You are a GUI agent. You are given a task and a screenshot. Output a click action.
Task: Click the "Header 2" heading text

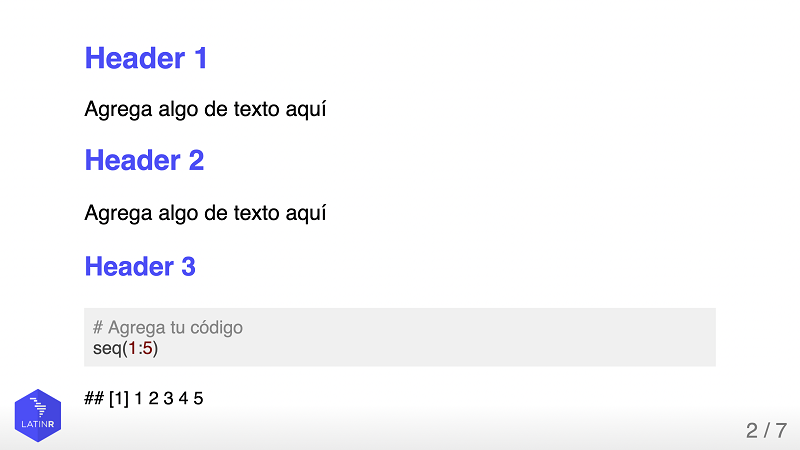(x=144, y=160)
